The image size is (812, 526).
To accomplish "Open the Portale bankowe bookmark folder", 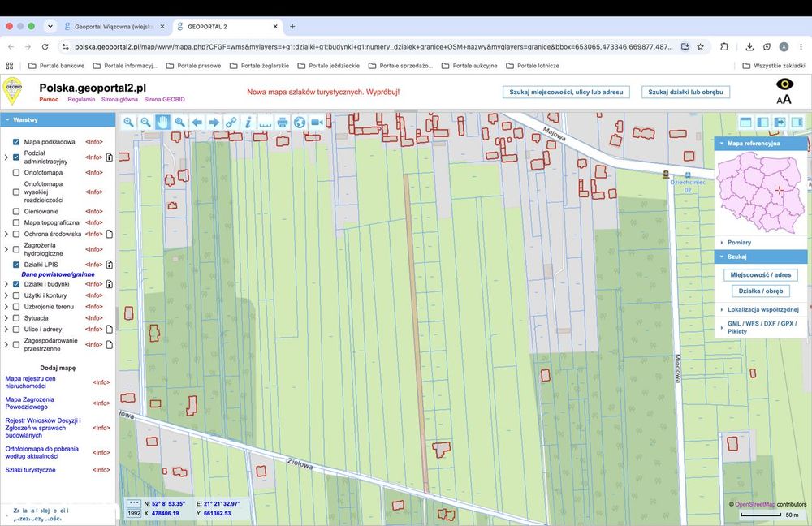I will (x=57, y=66).
